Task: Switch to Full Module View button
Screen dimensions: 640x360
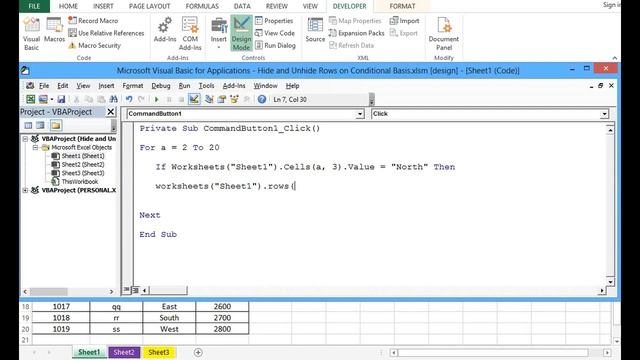Action: 135,290
